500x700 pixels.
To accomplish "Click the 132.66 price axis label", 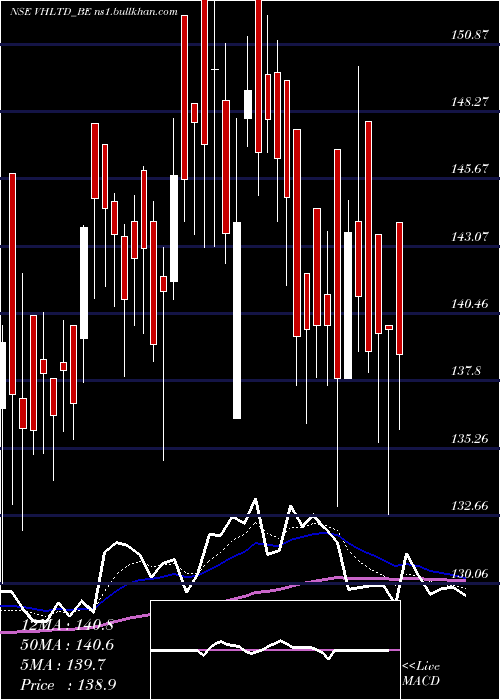I will point(469,506).
